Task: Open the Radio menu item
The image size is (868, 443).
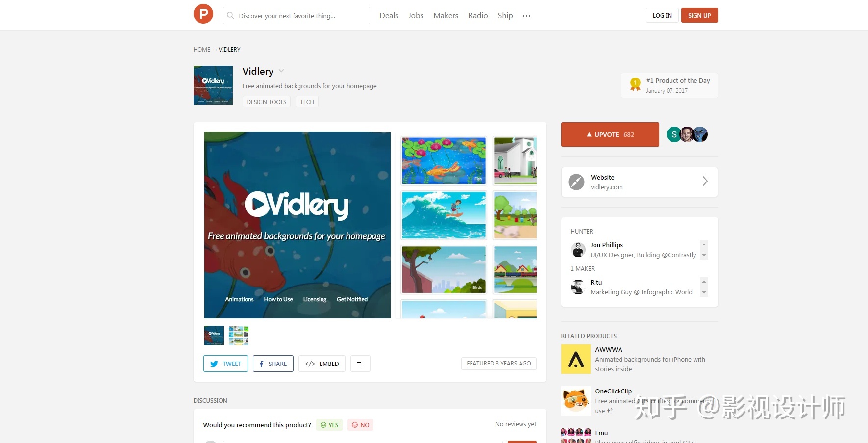Action: (x=478, y=16)
